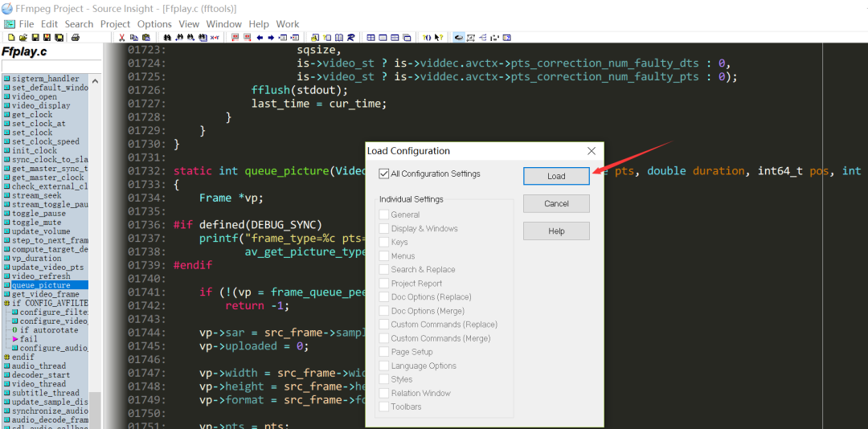Click the Relation window R icon
868x429 pixels.
click(x=351, y=38)
